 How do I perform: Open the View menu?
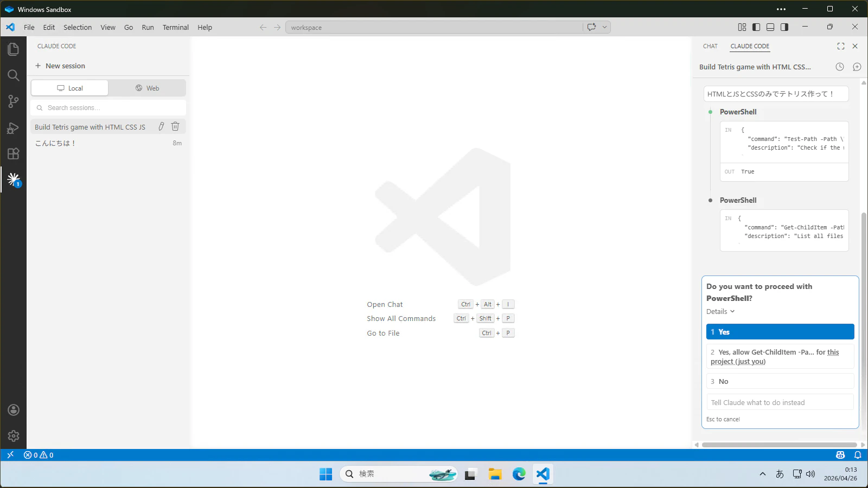pyautogui.click(x=108, y=27)
